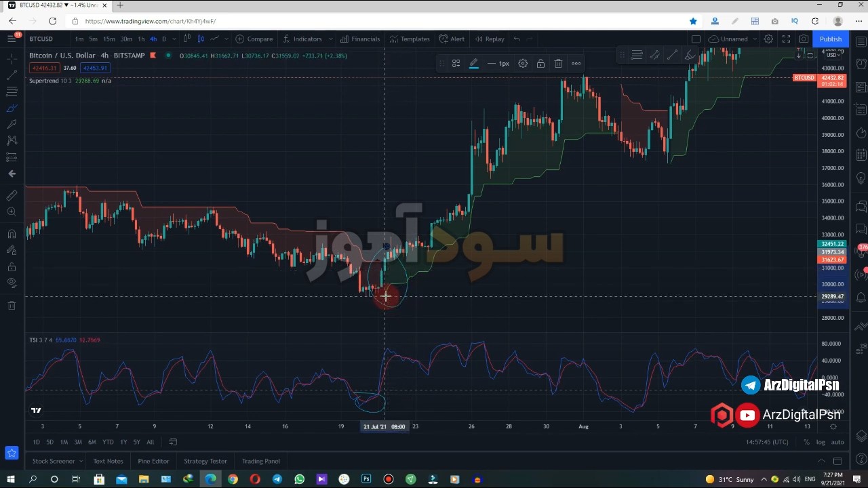
Task: Click the back arrow in left toolbar
Action: pos(12,174)
